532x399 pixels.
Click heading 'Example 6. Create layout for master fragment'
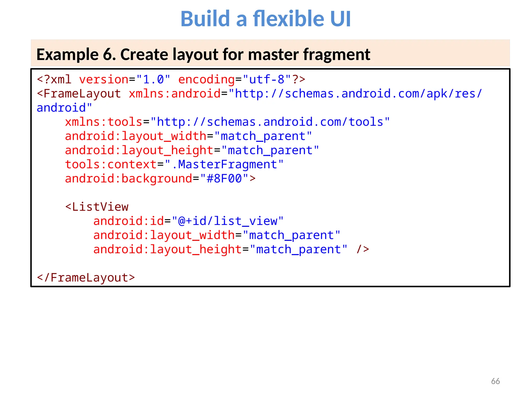203,55
